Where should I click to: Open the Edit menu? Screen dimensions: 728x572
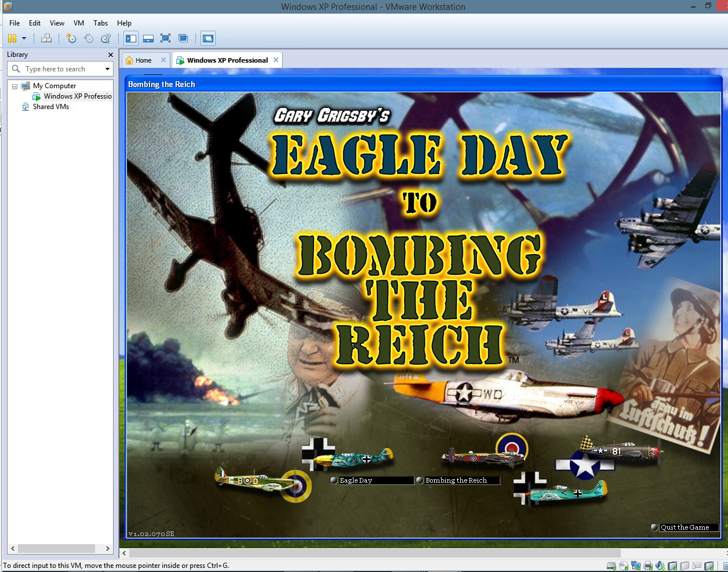(x=35, y=23)
